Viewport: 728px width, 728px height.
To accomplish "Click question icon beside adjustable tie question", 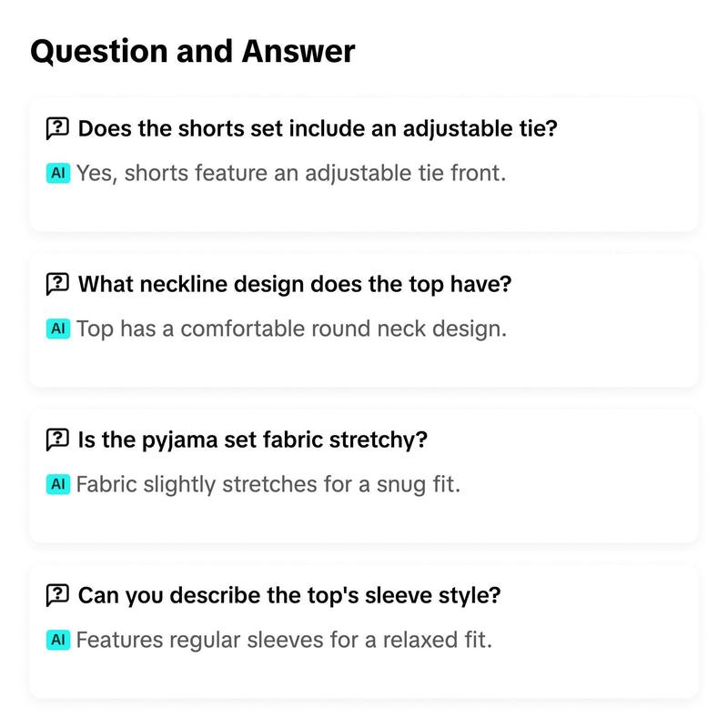I will click(57, 128).
